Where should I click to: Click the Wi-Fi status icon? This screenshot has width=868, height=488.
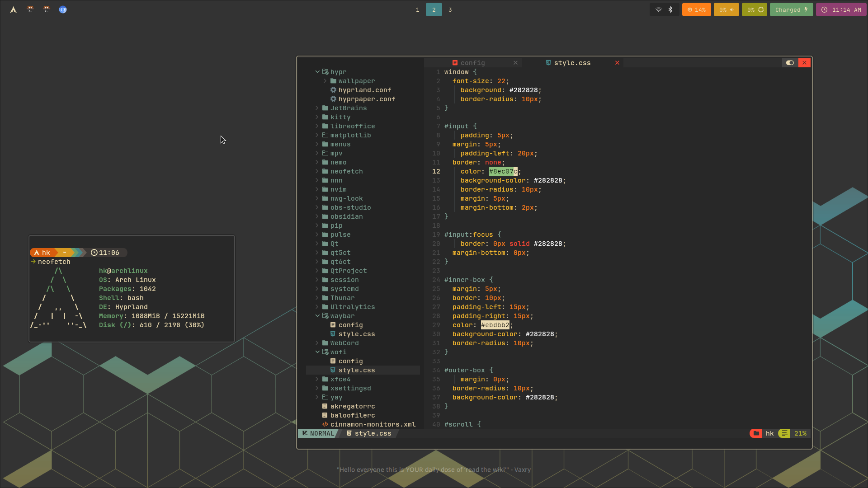(x=659, y=9)
